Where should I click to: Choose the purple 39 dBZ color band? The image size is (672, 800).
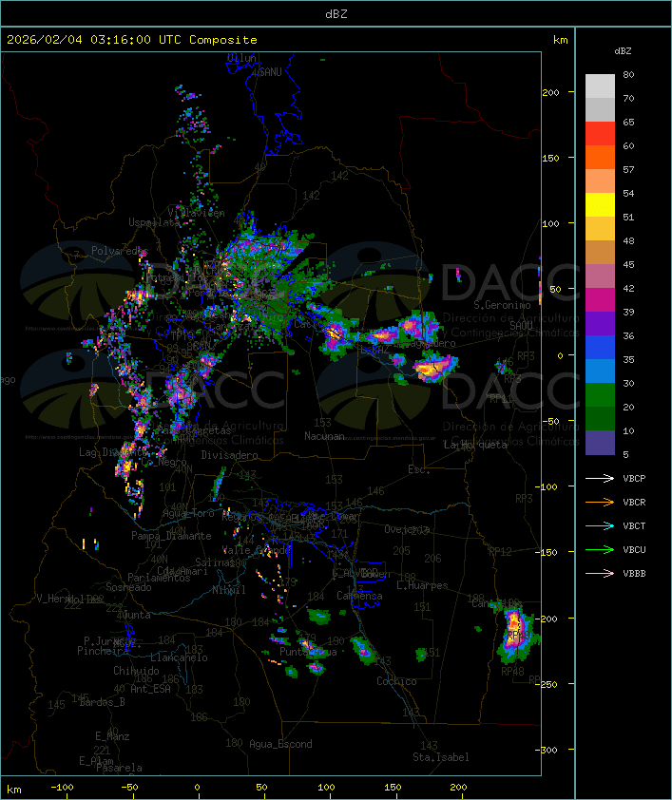(x=600, y=323)
